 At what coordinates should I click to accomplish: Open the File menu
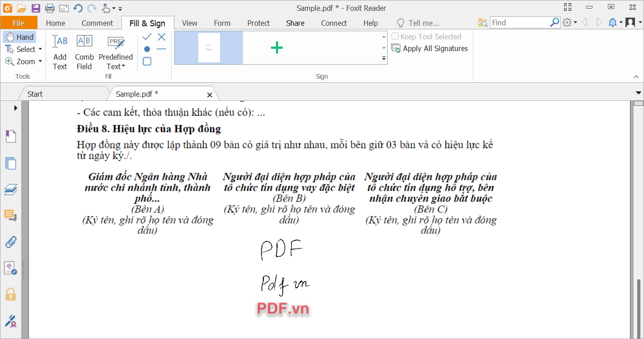tap(19, 23)
